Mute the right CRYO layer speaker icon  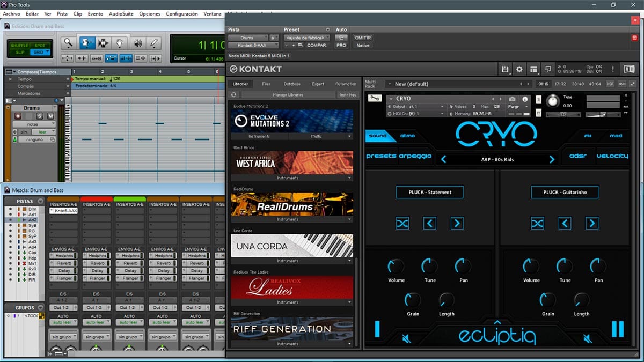[588, 338]
